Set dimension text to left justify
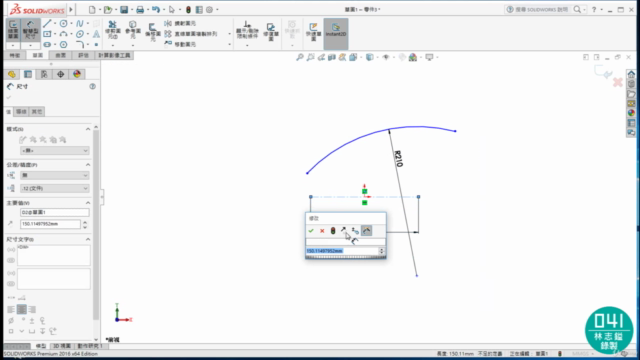 click(x=11, y=309)
